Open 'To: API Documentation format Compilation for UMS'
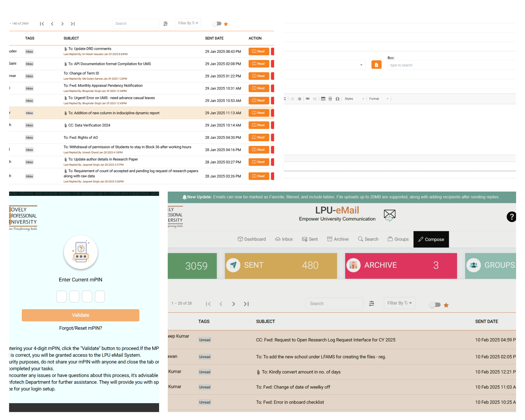Viewport: 525px width, 420px height. point(109,64)
